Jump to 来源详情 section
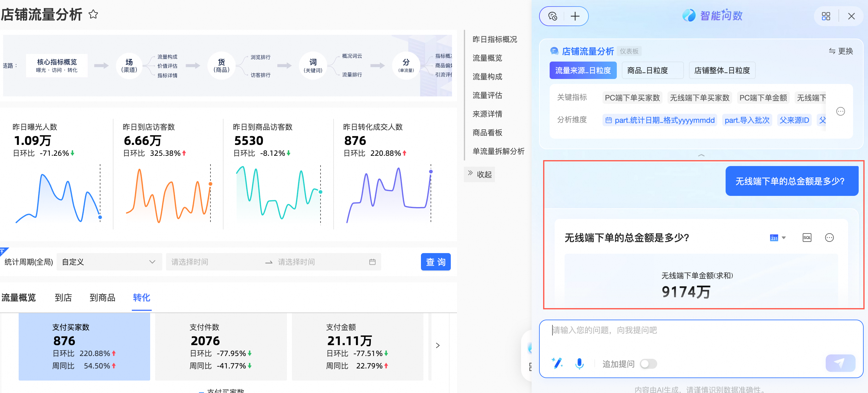The width and height of the screenshot is (868, 393). (x=487, y=114)
